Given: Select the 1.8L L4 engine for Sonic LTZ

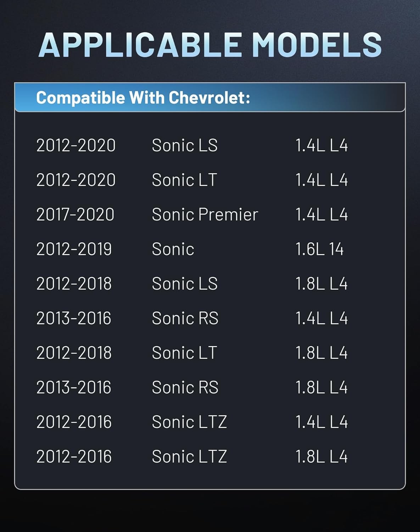Looking at the screenshot, I should click(x=321, y=456).
